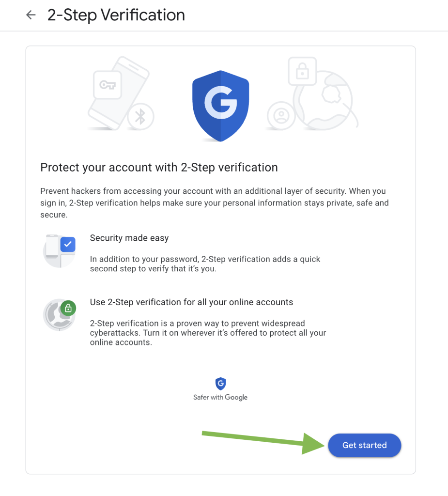Select the Safer with Google label
Screen dimensions: 448x496
220,396
